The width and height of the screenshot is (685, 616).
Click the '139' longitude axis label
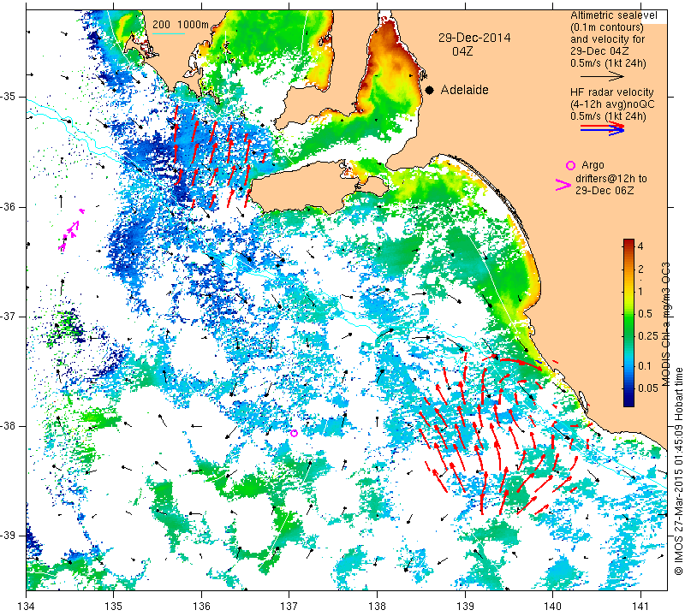465,606
